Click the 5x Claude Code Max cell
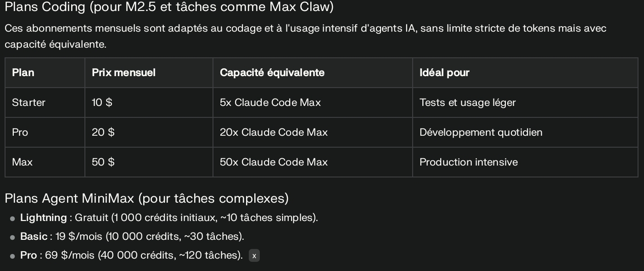 point(313,102)
